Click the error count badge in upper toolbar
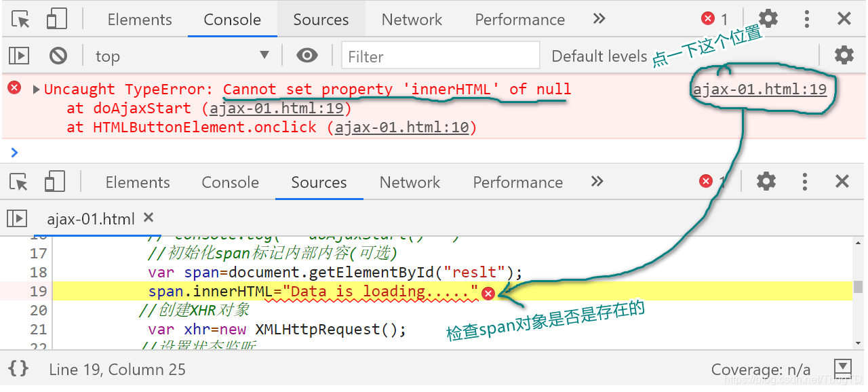 click(715, 19)
